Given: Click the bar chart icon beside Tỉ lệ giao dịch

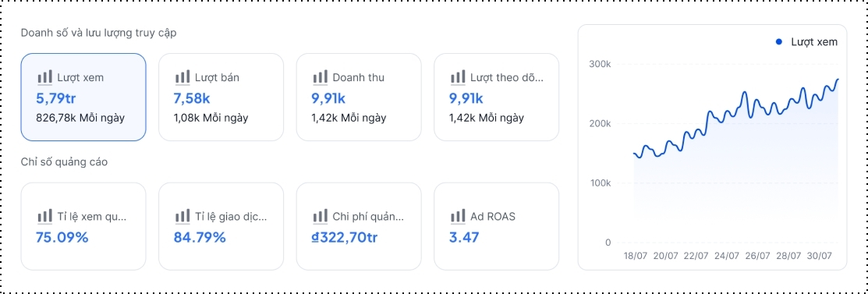Looking at the screenshot, I should click(182, 216).
